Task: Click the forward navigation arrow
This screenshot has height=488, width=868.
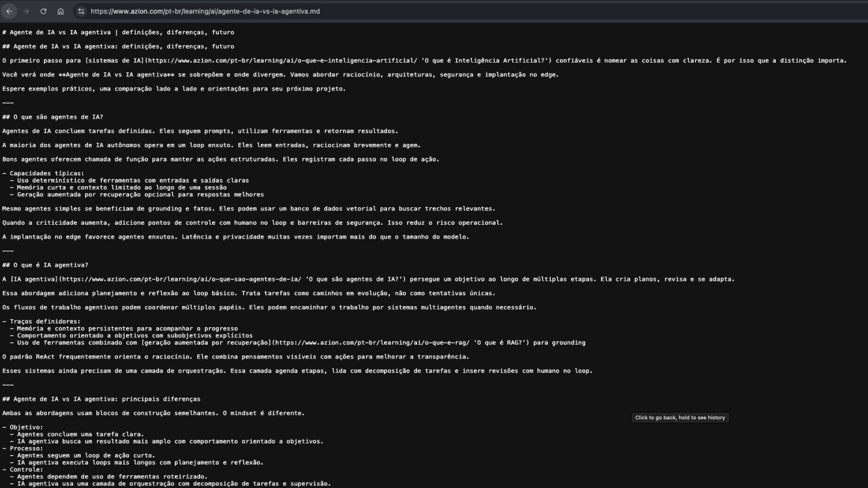Action: (26, 11)
